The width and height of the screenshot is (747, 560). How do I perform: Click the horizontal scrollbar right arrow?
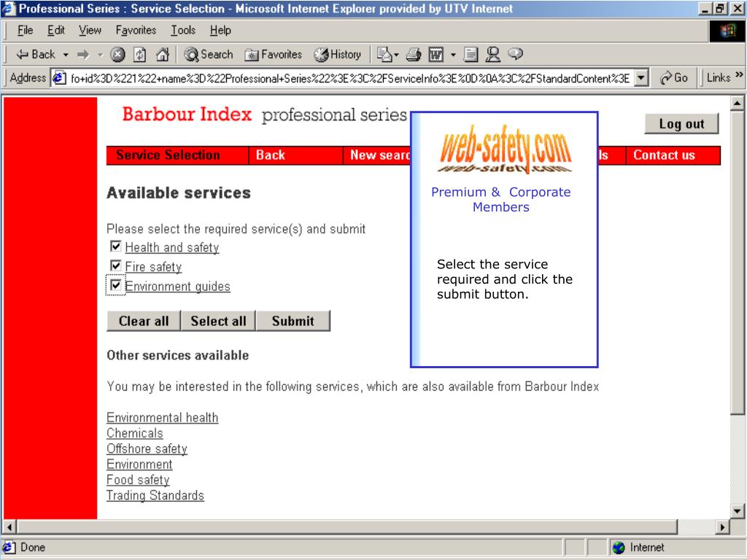(x=722, y=527)
